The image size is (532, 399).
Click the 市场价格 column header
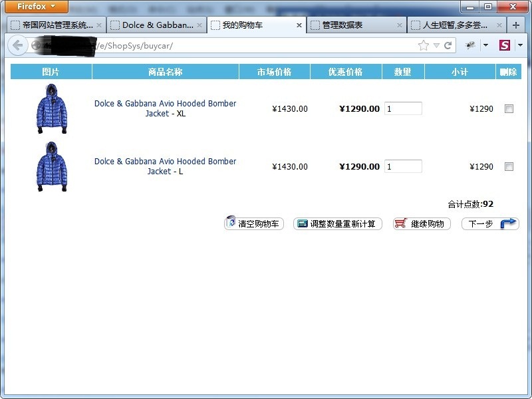click(x=275, y=72)
